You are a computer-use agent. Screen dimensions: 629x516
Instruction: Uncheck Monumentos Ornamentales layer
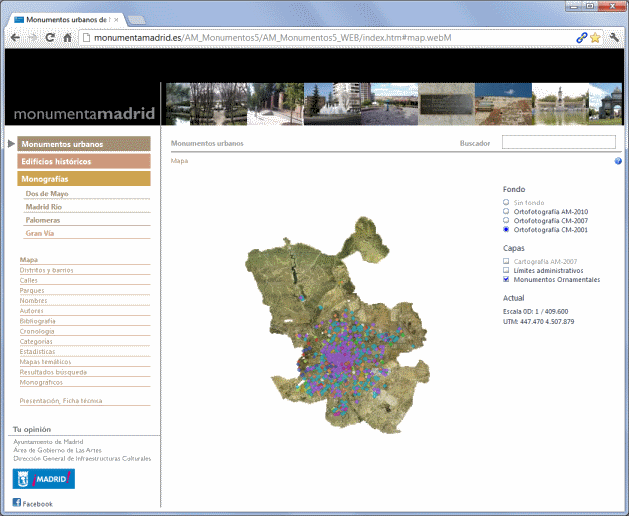506,279
